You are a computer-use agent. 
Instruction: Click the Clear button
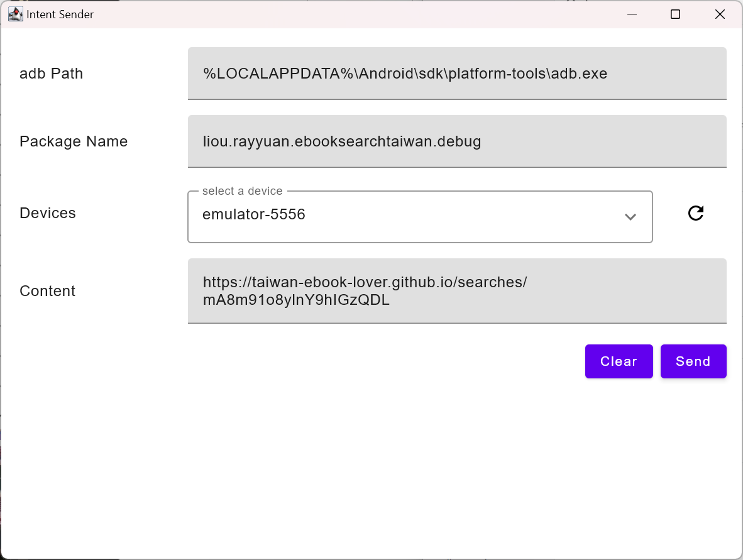[x=619, y=361]
